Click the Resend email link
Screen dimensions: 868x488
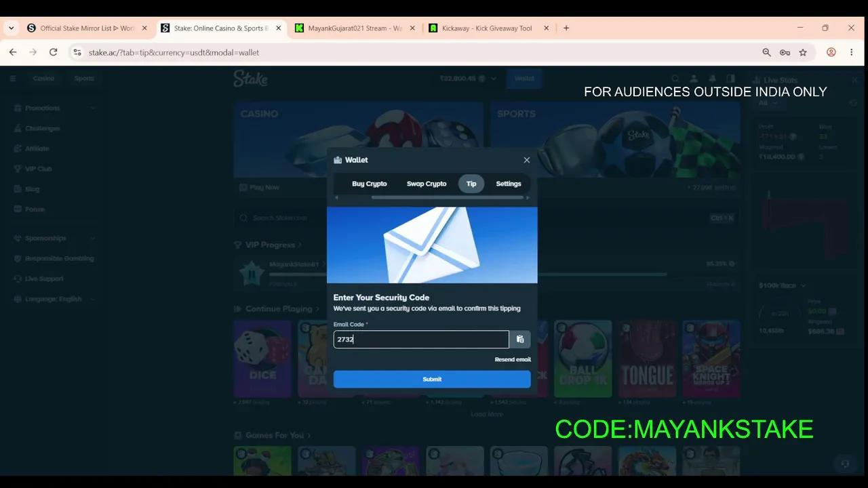[513, 360]
